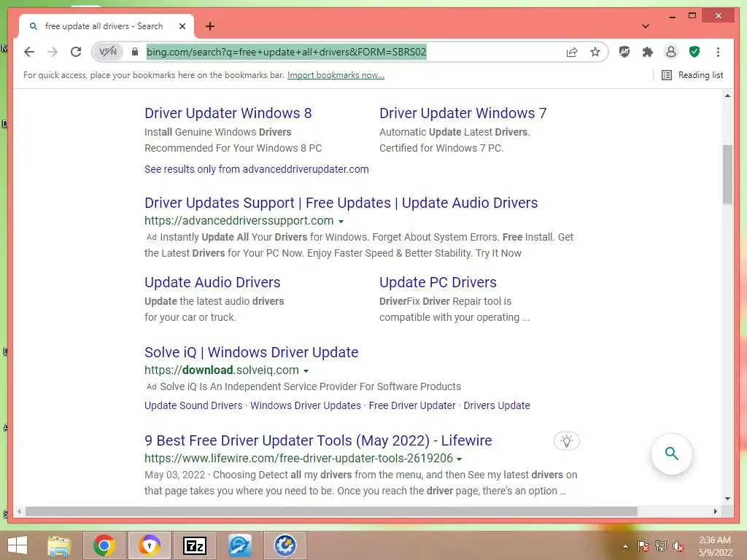Switch to the second browser taskbar icon
Image resolution: width=747 pixels, height=560 pixels.
(150, 545)
